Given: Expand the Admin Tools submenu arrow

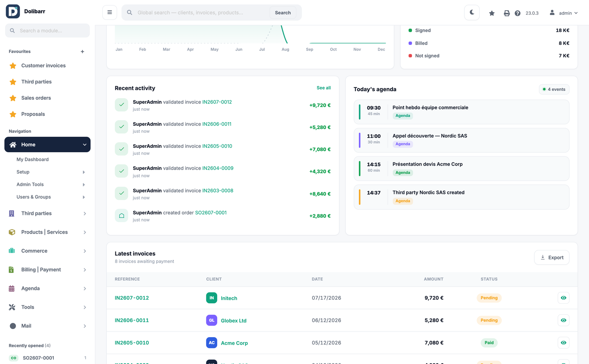Looking at the screenshot, I should 84,184.
